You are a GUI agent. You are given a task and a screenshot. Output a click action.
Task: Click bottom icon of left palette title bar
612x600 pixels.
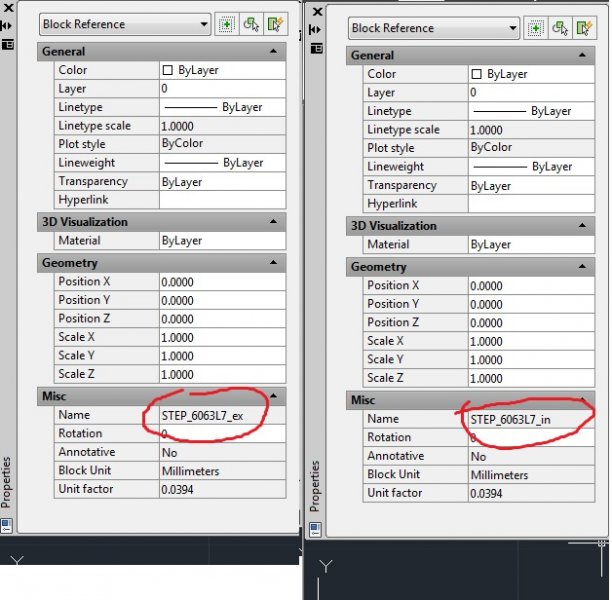click(x=7, y=525)
